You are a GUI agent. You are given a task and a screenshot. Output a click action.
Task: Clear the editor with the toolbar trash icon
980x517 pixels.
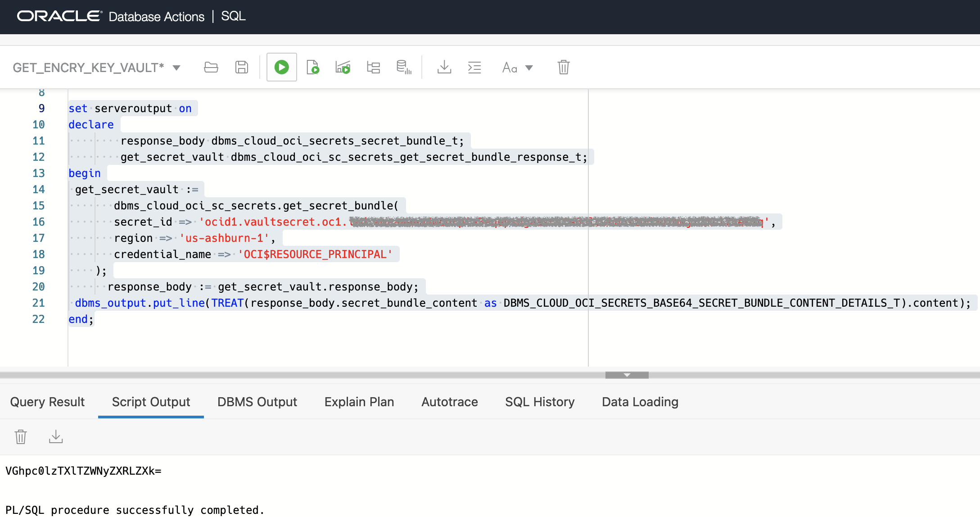pos(563,68)
